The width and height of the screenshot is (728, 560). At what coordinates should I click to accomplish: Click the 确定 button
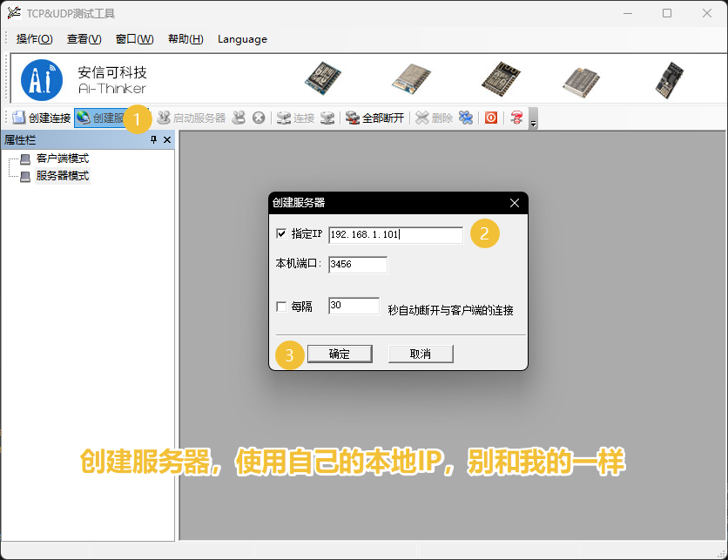(339, 354)
